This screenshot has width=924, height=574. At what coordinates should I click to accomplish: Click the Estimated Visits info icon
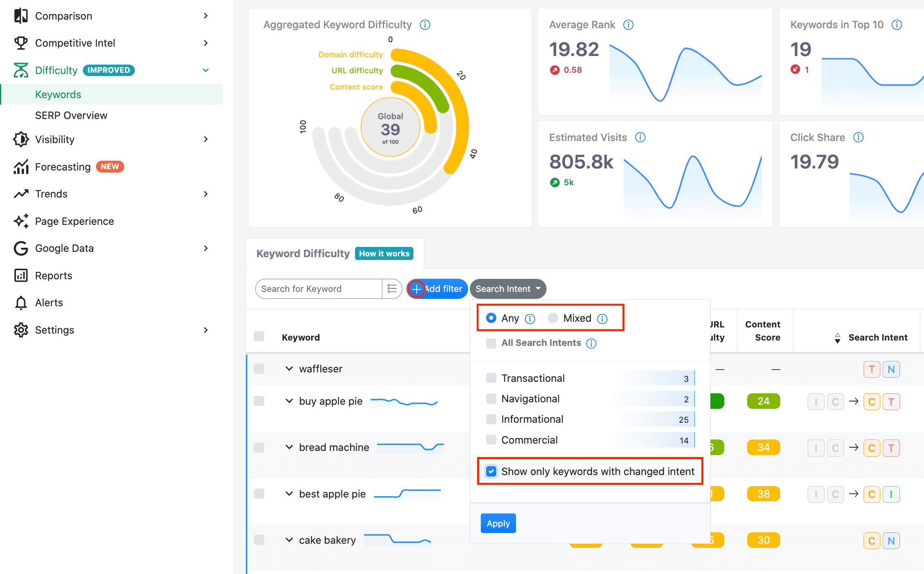click(x=640, y=137)
